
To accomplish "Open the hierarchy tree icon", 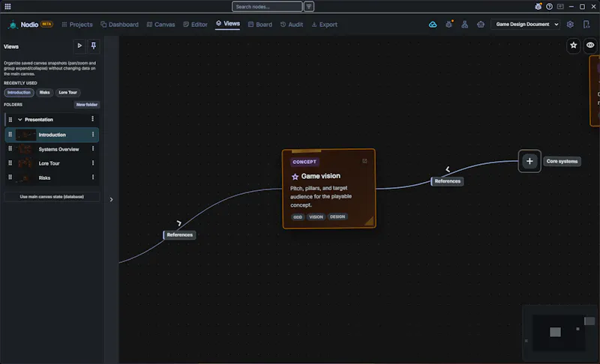I will 464,25.
